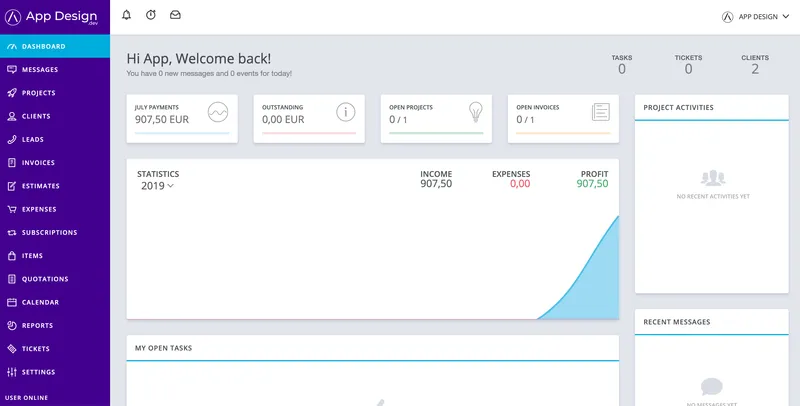Click the info icon on Outstanding card
The height and width of the screenshot is (406, 800).
pyautogui.click(x=345, y=112)
